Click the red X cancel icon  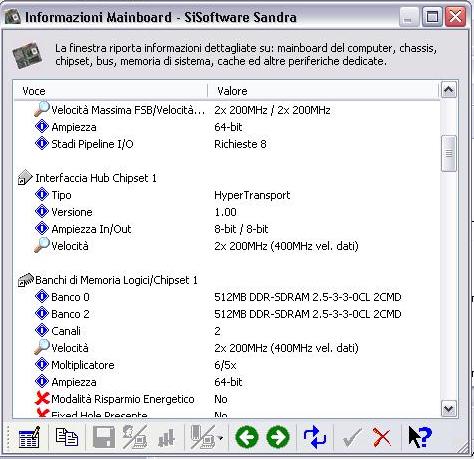pos(382,437)
